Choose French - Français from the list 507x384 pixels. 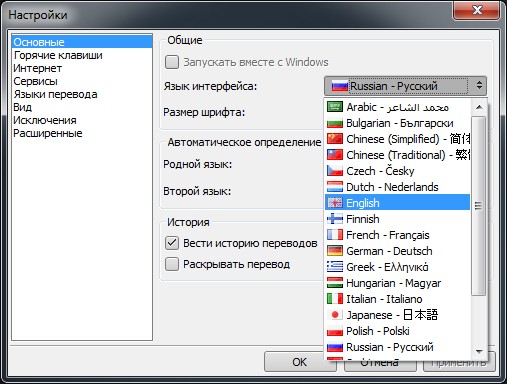coord(397,235)
